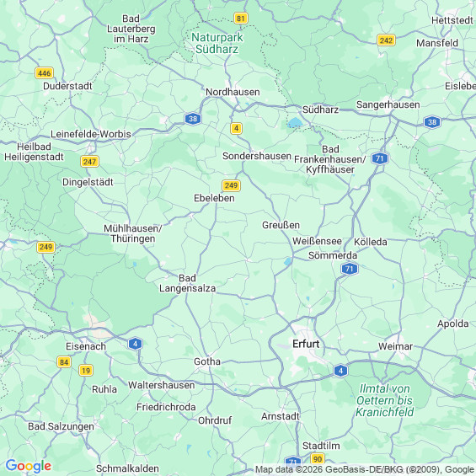The image size is (476, 476).
Task: Click the 446 road shield near Duderstadt
Action: [x=45, y=73]
